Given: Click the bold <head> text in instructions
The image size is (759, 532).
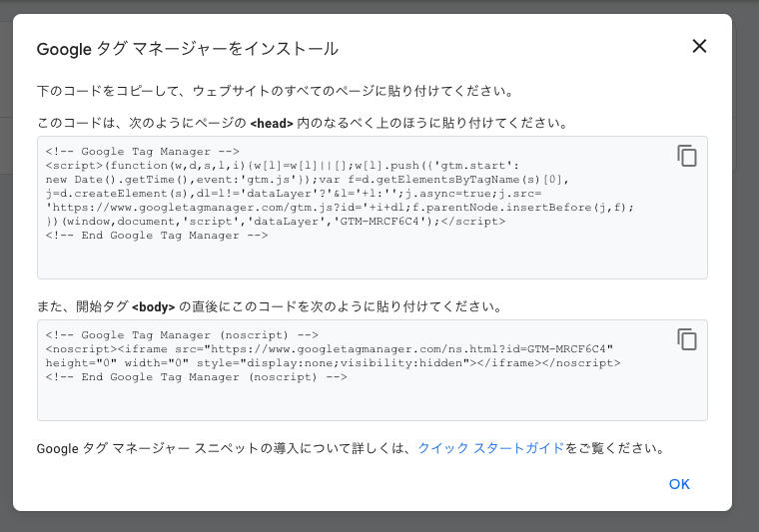Looking at the screenshot, I should [272, 124].
